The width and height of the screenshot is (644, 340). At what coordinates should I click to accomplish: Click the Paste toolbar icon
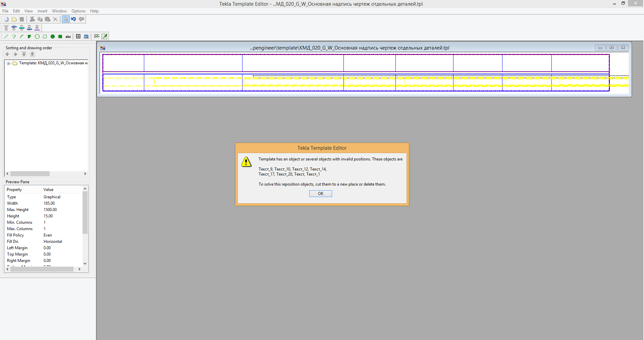pyautogui.click(x=48, y=19)
